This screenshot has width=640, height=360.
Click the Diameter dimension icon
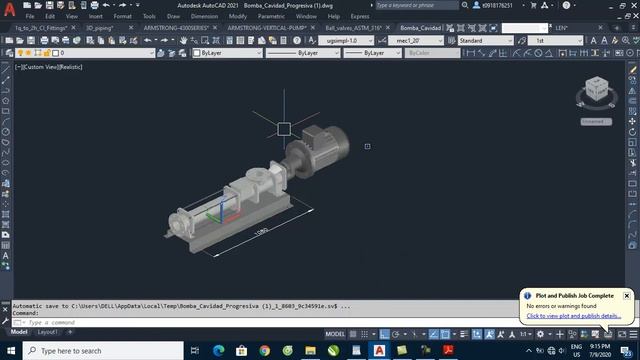coord(538,53)
